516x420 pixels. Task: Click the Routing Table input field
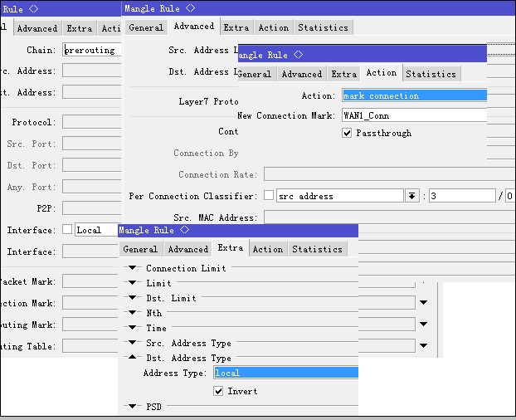[90, 346]
